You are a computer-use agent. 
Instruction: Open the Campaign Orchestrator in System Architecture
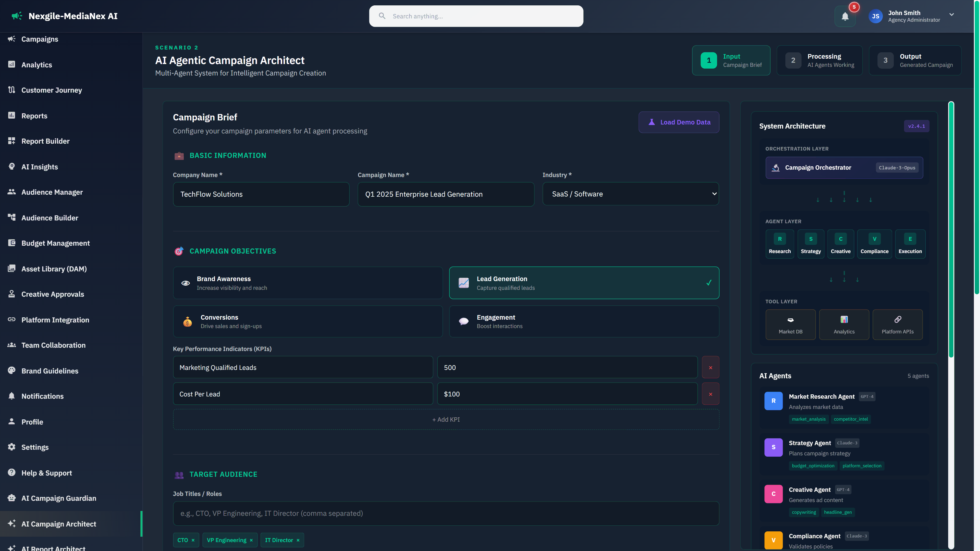click(x=844, y=167)
